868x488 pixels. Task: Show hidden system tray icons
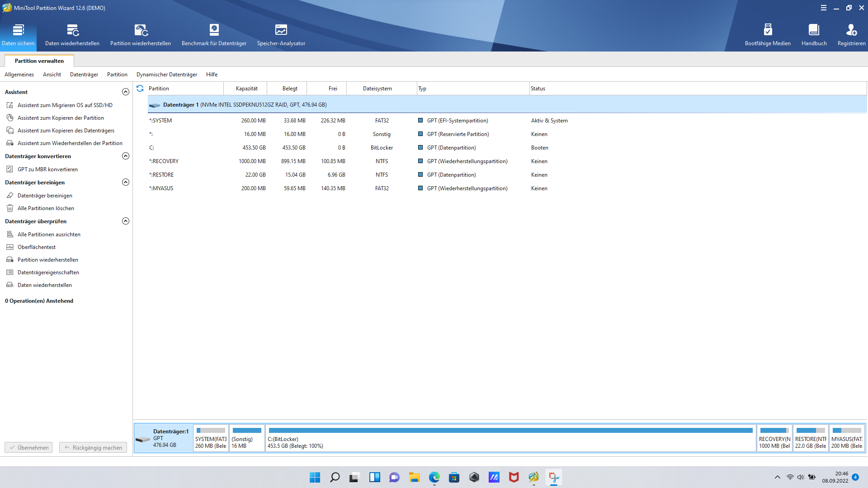tap(778, 477)
